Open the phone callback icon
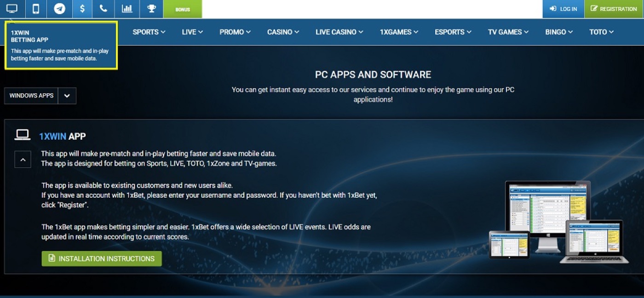644x298 pixels. tap(103, 9)
